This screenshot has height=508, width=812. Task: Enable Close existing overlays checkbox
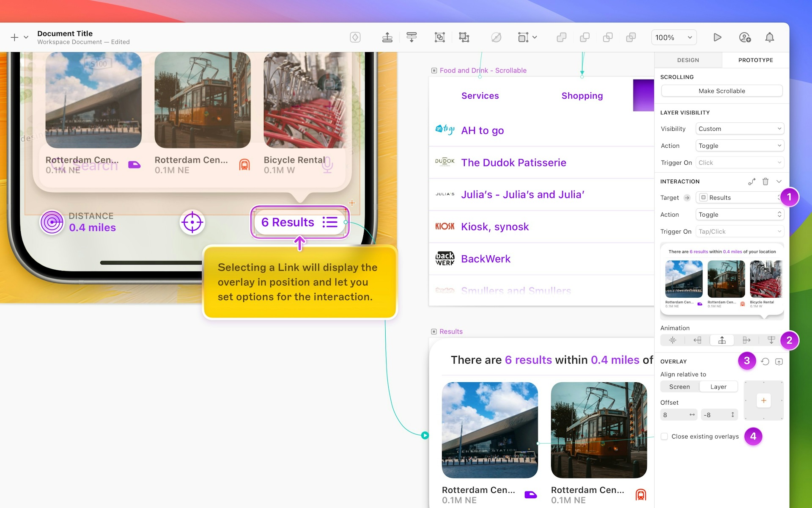[664, 436]
